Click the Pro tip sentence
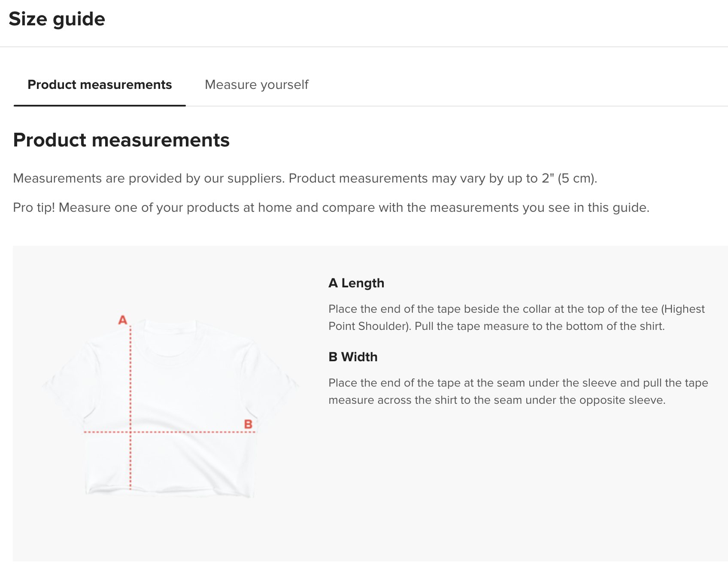This screenshot has height=573, width=728. pos(331,207)
